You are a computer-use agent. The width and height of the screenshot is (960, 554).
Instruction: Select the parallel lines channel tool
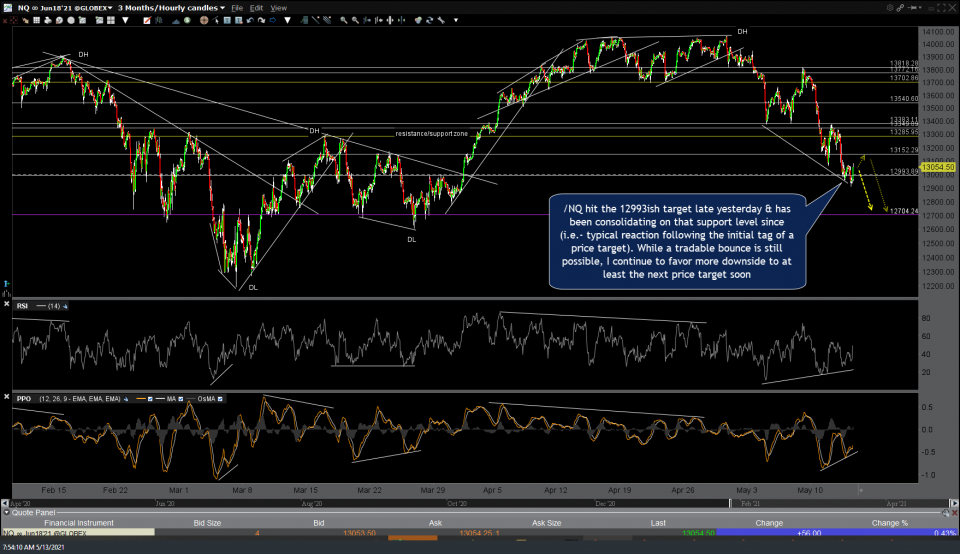pyautogui.click(x=327, y=20)
